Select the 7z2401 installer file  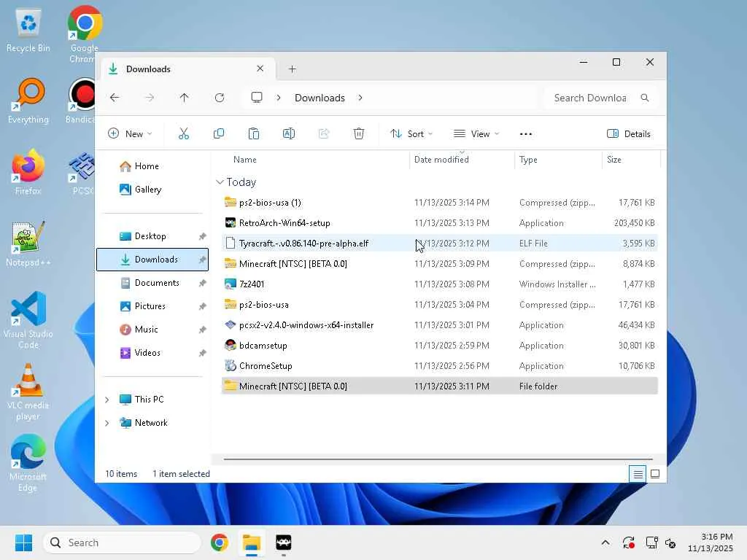point(440,284)
